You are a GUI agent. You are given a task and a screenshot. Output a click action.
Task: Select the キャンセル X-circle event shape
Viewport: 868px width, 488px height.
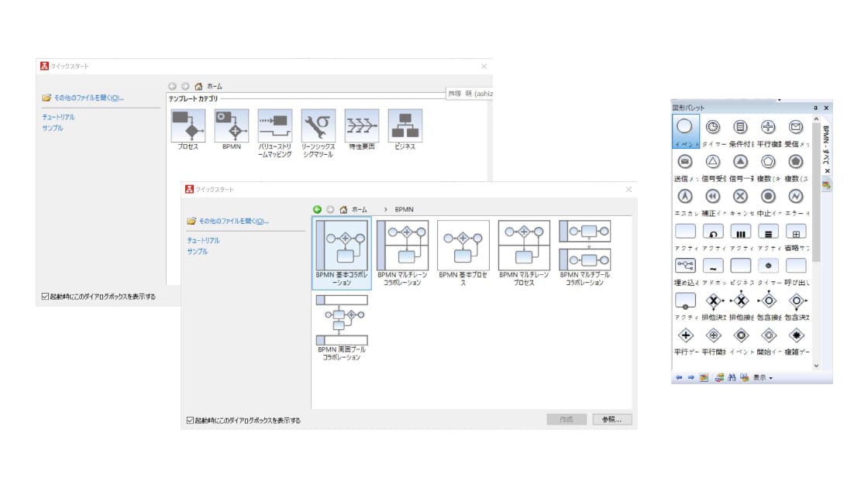(x=741, y=197)
